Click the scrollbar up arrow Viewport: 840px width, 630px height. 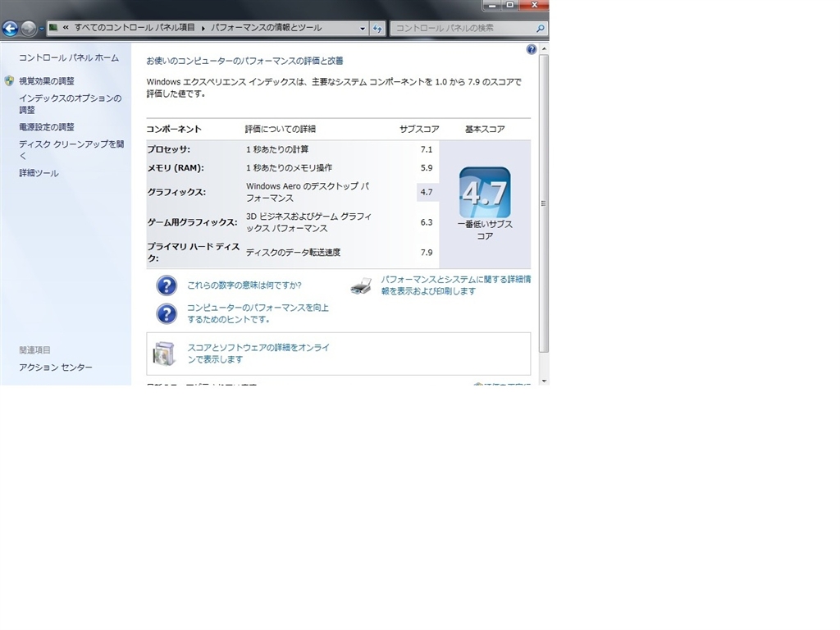pos(544,48)
